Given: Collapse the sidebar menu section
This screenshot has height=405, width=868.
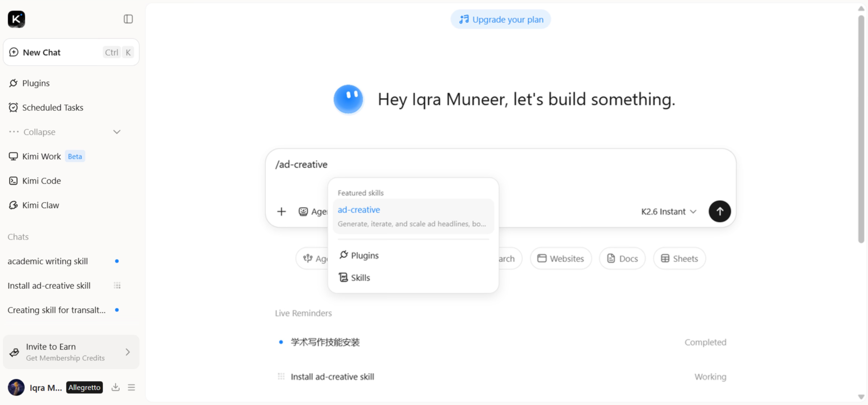Looking at the screenshot, I should click(65, 132).
